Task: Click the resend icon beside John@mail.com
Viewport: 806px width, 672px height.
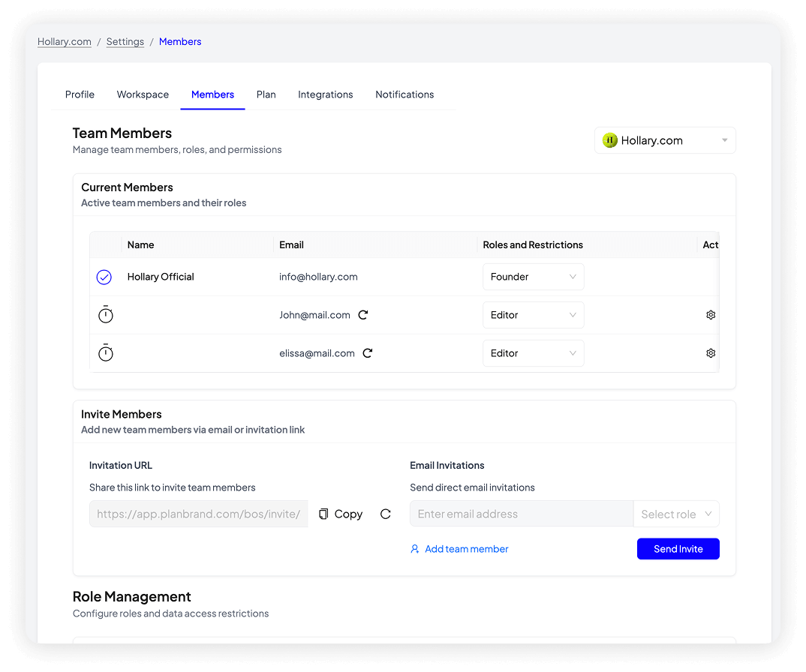Action: click(x=363, y=315)
